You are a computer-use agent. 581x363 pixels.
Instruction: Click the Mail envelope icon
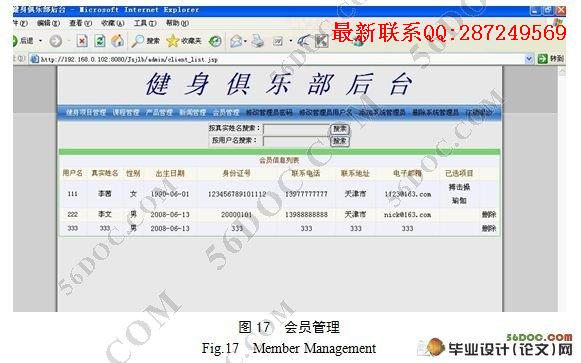click(236, 41)
